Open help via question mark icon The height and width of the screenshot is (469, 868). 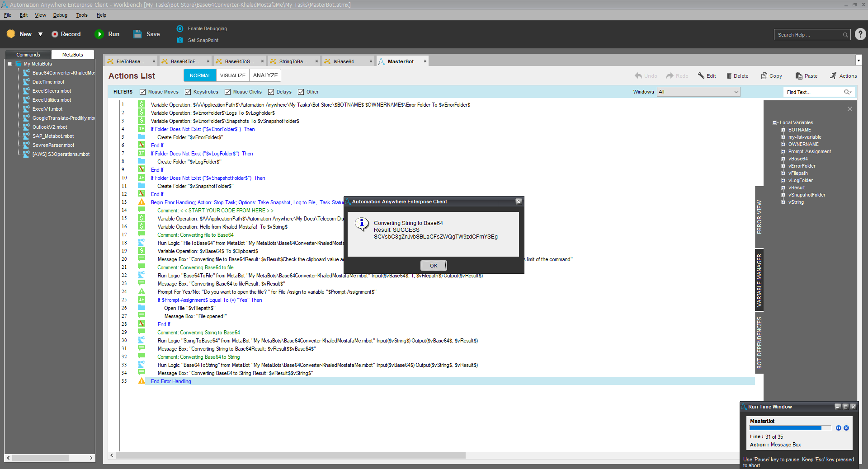(860, 34)
